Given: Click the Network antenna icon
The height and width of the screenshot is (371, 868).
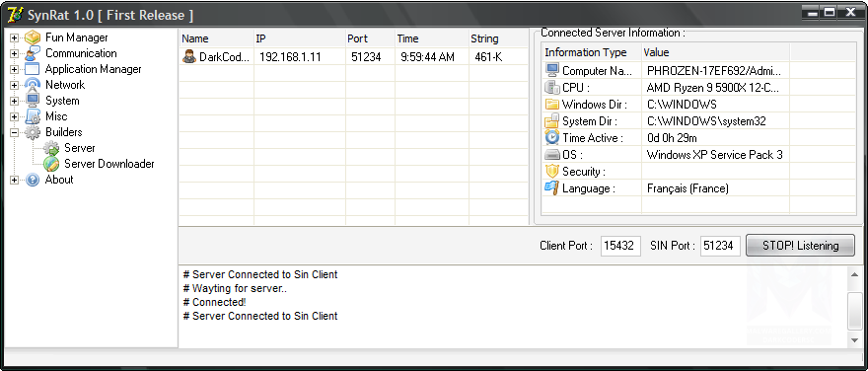Looking at the screenshot, I should click(33, 85).
